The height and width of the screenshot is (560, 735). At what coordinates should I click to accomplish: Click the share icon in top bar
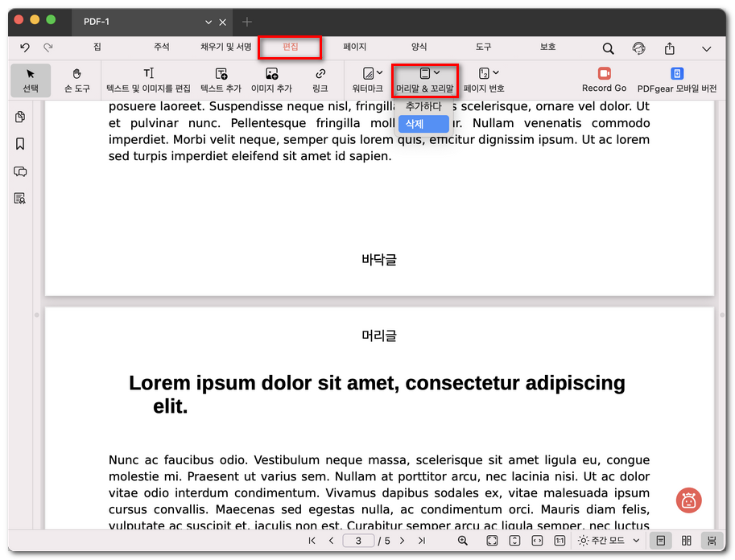pyautogui.click(x=669, y=48)
